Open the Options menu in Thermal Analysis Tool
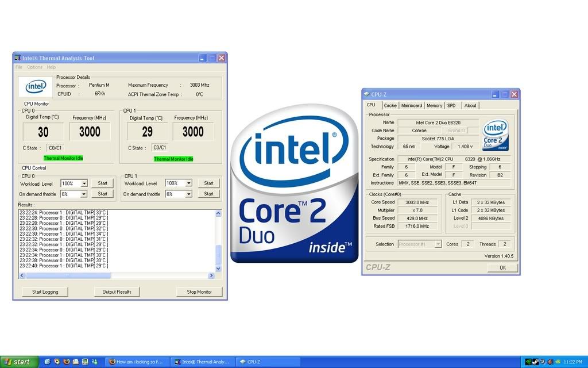Viewport: 588px width, 368px height. (34, 67)
